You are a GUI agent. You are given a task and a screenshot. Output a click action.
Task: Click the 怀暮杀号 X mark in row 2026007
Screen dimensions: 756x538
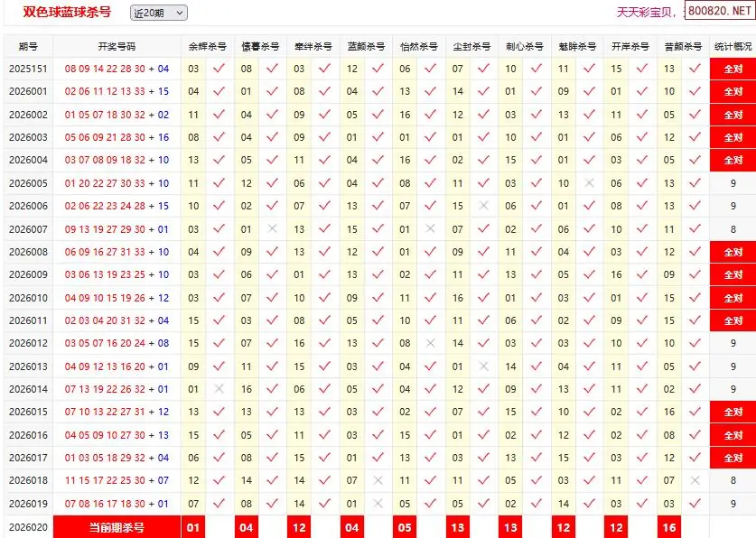tap(272, 229)
